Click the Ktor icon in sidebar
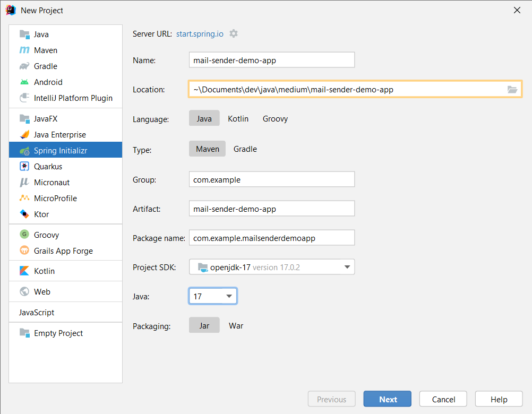532x414 pixels. click(x=24, y=214)
